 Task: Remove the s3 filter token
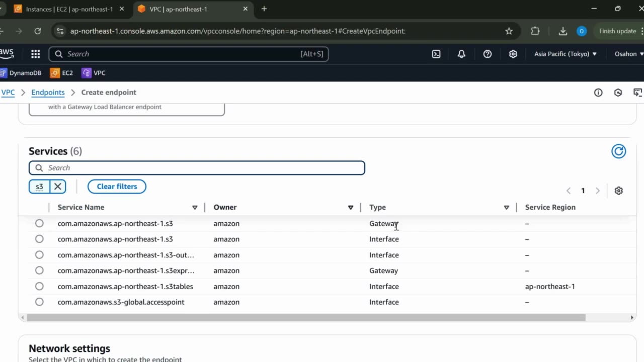pos(58,187)
